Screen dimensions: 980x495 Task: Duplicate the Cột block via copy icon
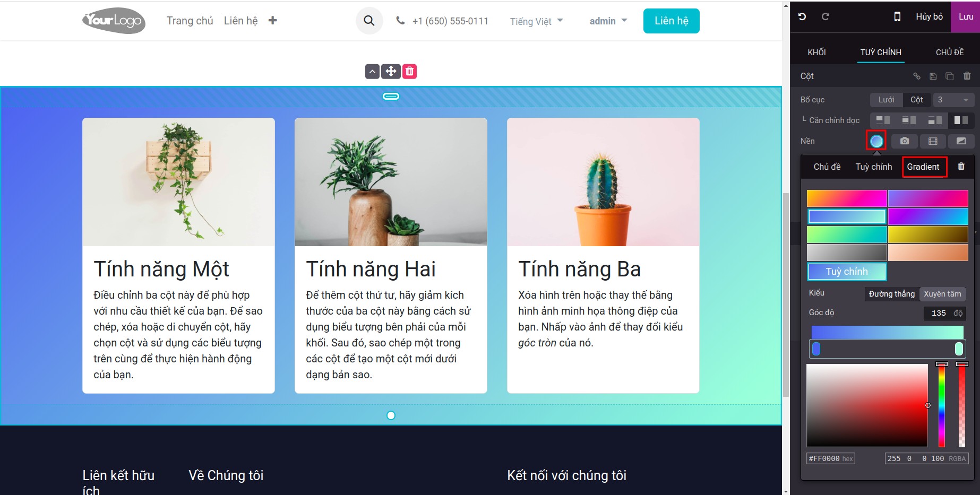click(950, 76)
